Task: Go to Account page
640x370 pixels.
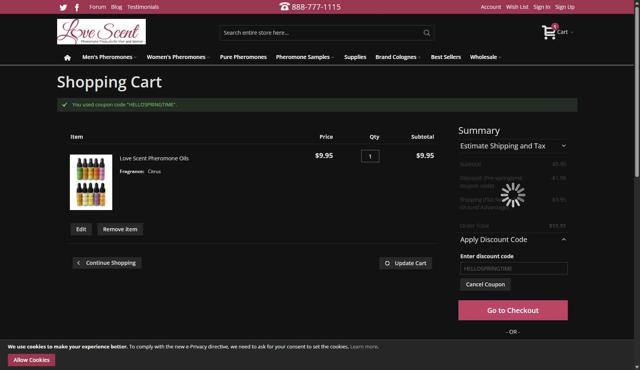Action: pos(491,7)
